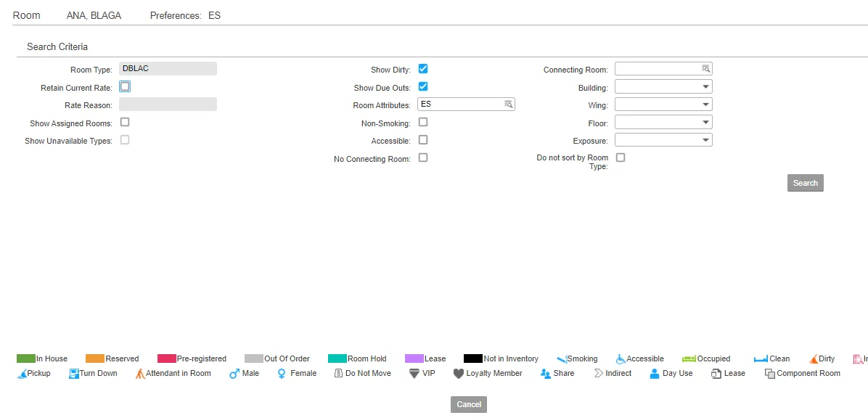Click the VIP legend icon
Viewport: 868px width, 418px height.
414,374
